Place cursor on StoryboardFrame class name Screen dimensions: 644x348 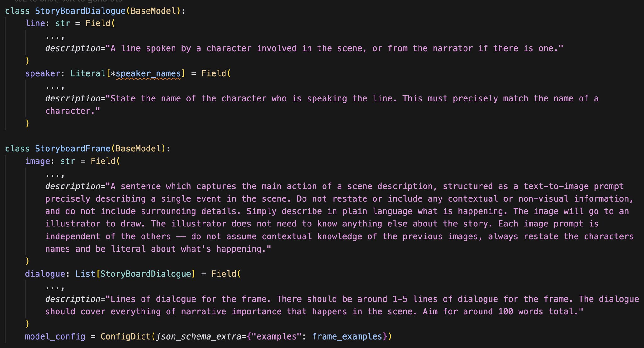pyautogui.click(x=73, y=149)
